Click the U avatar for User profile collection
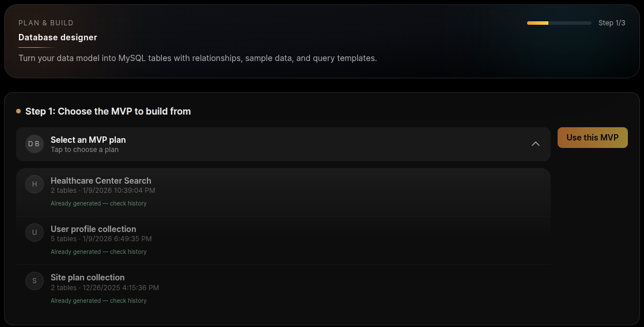Viewport: 644px width, 327px height. coord(35,233)
